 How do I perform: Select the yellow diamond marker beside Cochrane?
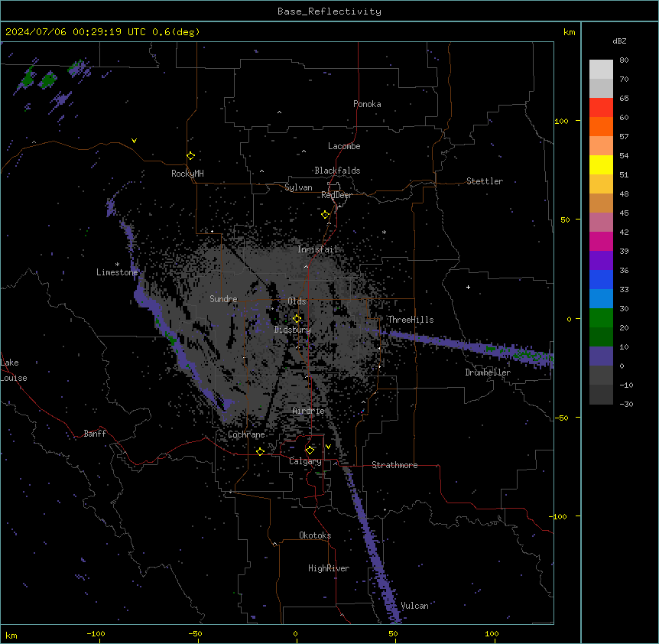[x=260, y=451]
